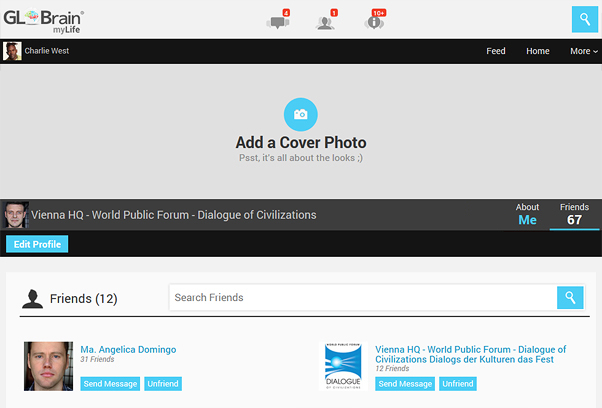The image size is (602, 408).
Task: Go to the Feed page
Action: pyautogui.click(x=496, y=51)
